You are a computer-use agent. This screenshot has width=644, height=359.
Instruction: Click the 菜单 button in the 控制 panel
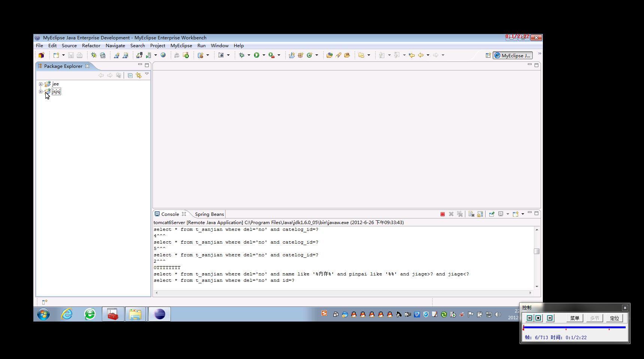tap(575, 318)
